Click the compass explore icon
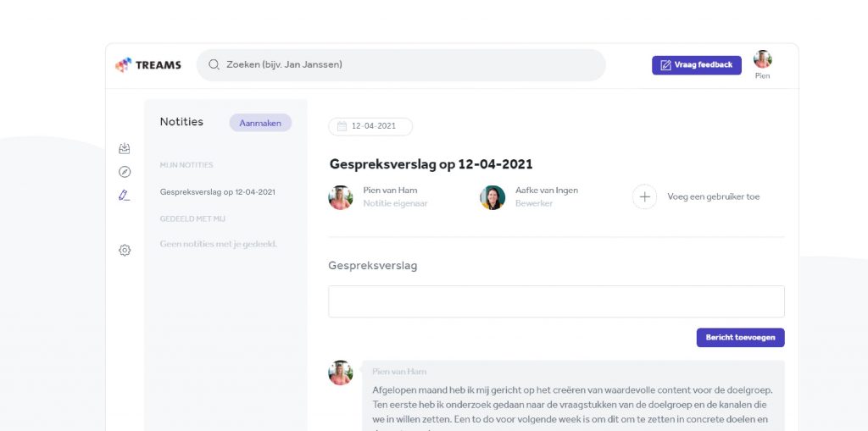868x431 pixels. point(125,172)
